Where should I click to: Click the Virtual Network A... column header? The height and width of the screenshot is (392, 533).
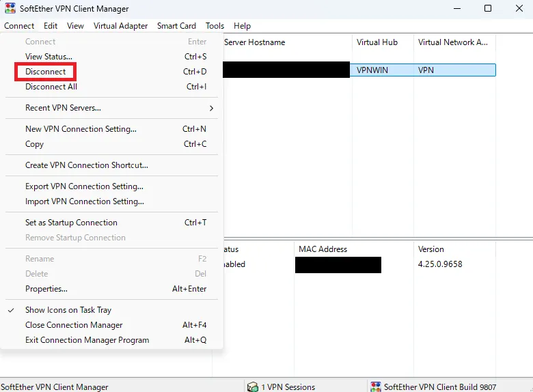pyautogui.click(x=454, y=42)
